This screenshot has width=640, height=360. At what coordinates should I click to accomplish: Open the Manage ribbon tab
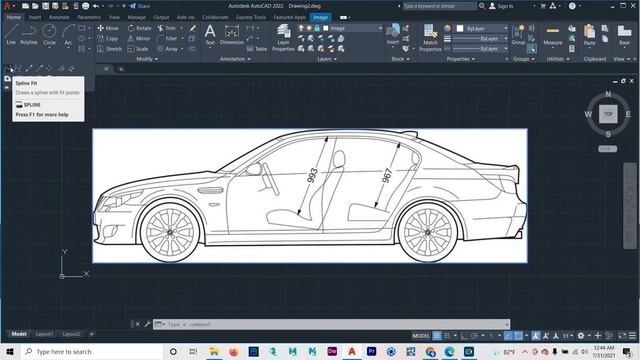(136, 17)
